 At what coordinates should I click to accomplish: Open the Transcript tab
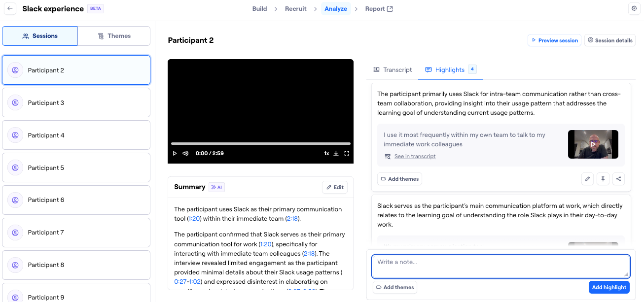click(x=393, y=70)
